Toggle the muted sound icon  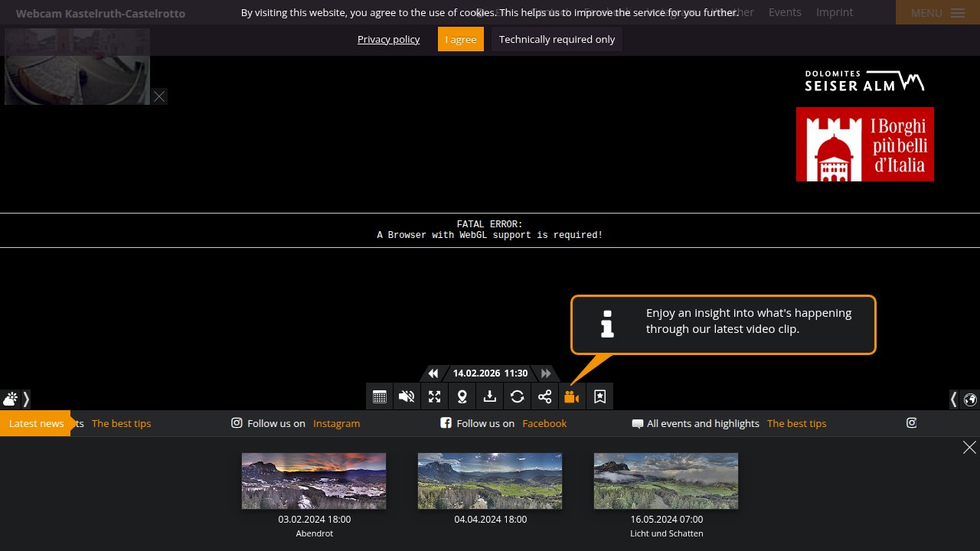(407, 396)
